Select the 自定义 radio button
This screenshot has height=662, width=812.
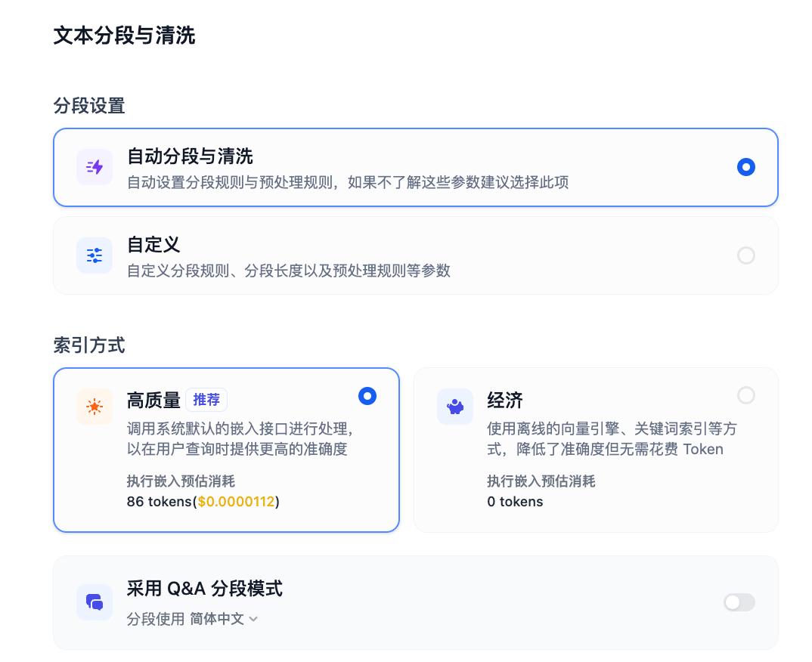746,255
